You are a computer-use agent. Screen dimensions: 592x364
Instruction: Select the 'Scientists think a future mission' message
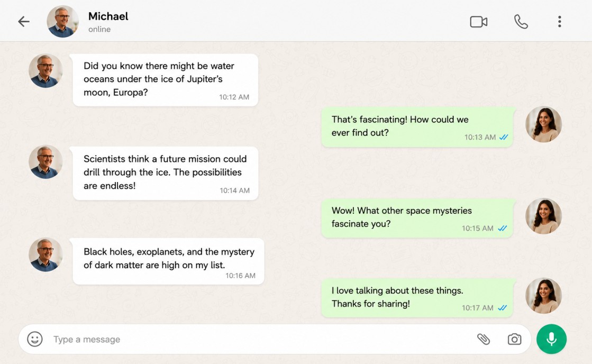pos(166,173)
